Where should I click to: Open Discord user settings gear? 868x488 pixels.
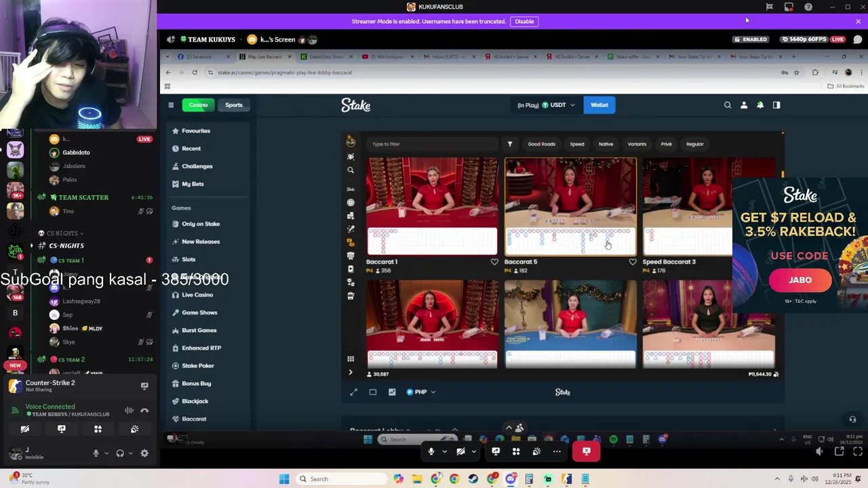pyautogui.click(x=144, y=453)
